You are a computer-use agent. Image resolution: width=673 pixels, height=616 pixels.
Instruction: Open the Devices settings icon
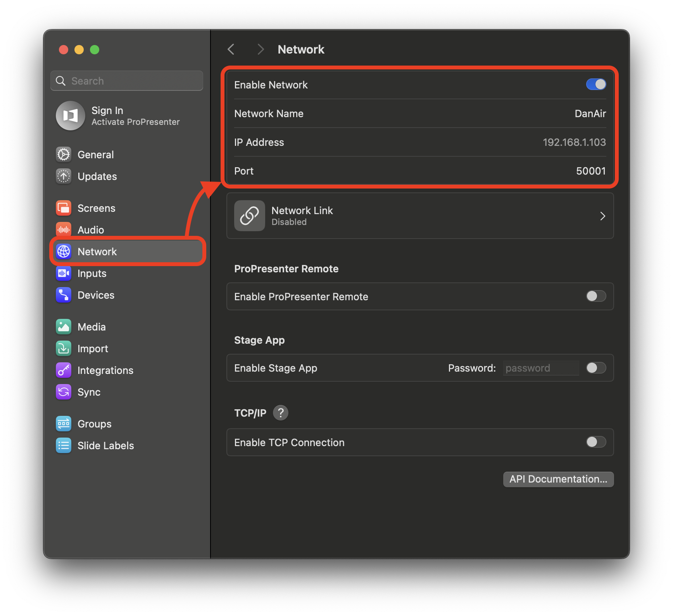64,295
